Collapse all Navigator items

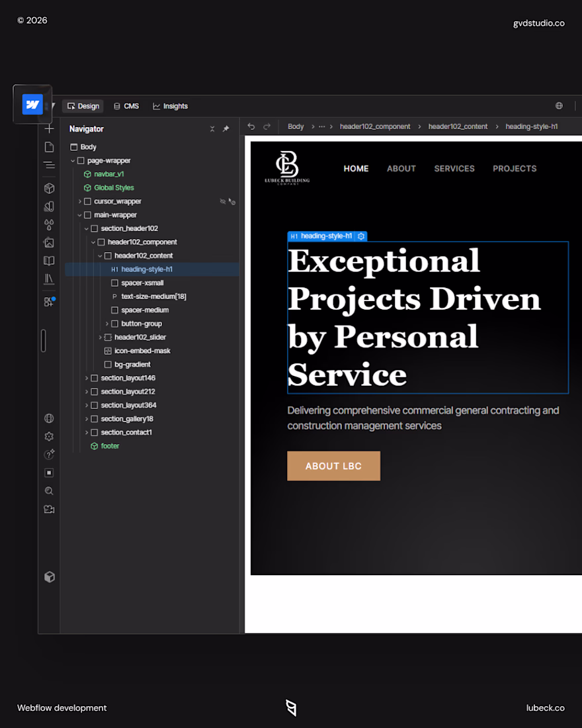pyautogui.click(x=212, y=128)
